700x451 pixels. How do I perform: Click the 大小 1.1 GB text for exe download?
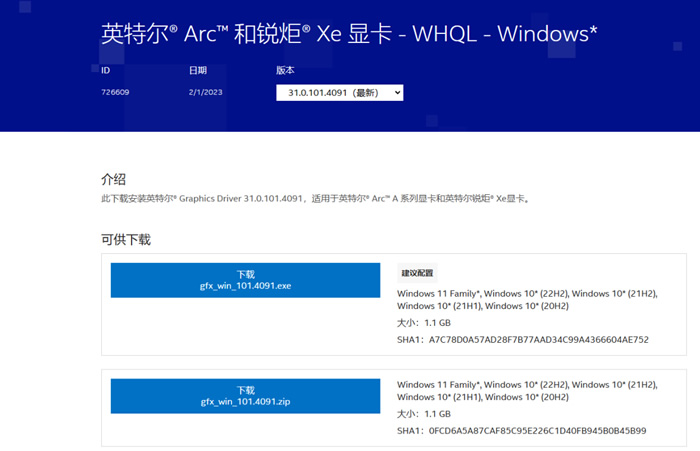424,323
